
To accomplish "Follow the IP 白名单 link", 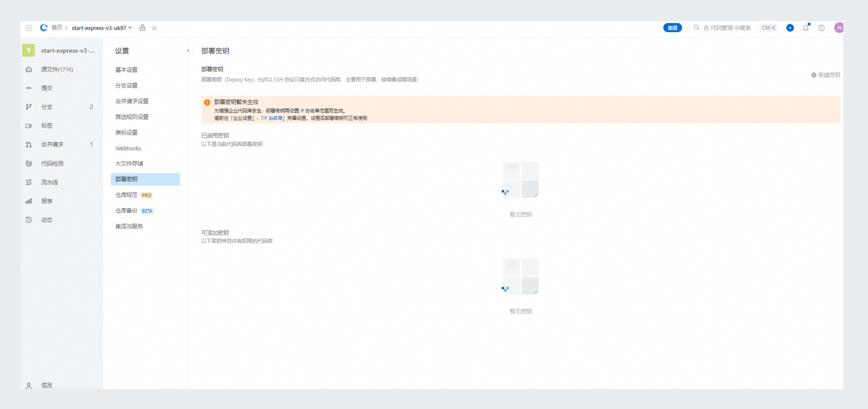I will [x=272, y=118].
